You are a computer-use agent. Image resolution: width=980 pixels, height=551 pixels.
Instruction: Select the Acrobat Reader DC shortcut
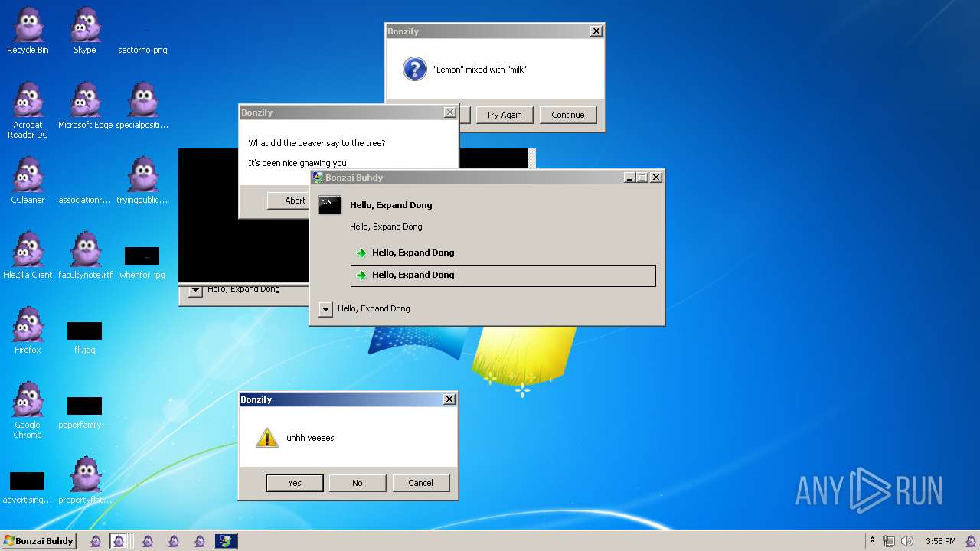point(28,111)
